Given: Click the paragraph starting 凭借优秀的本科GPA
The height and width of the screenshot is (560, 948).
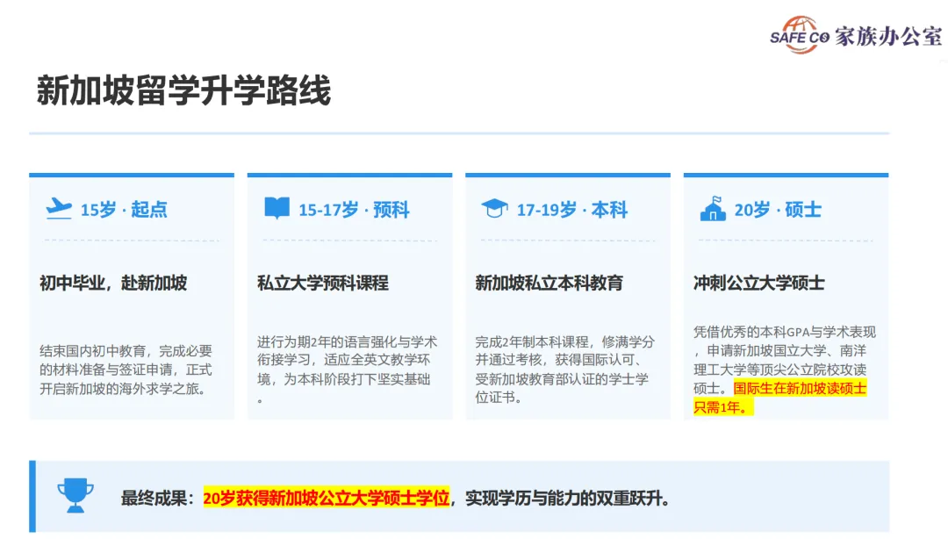Looking at the screenshot, I should point(785,369).
